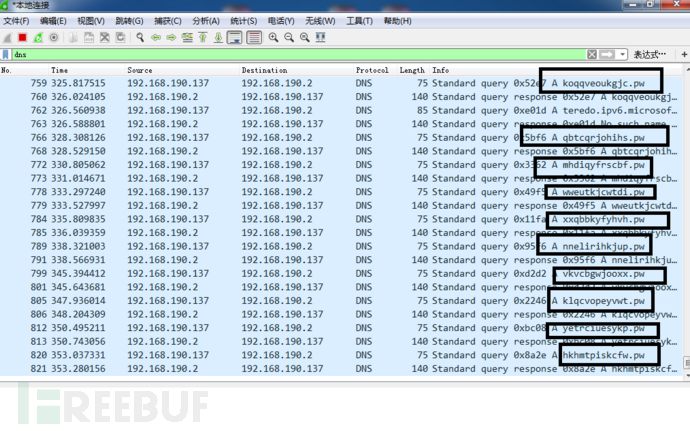Sort packets by the No. column header
This screenshot has width=690, height=431.
click(24, 70)
